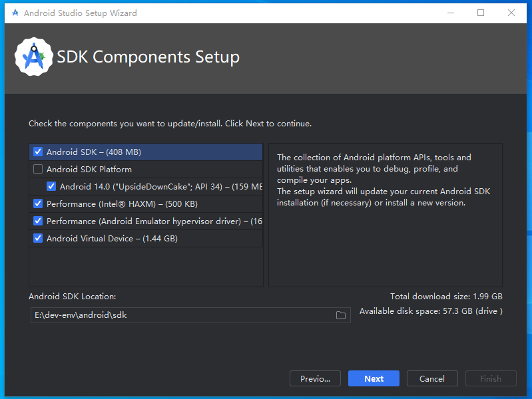The image size is (532, 399).
Task: Toggle the Android Emulator hypervisor driver checkbox
Action: point(38,221)
